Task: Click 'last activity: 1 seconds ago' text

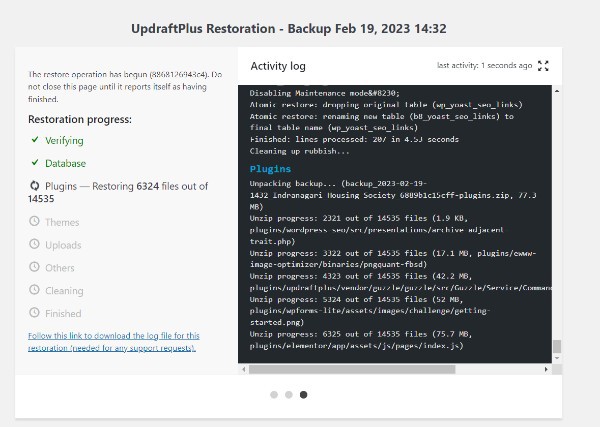Action: coord(484,65)
